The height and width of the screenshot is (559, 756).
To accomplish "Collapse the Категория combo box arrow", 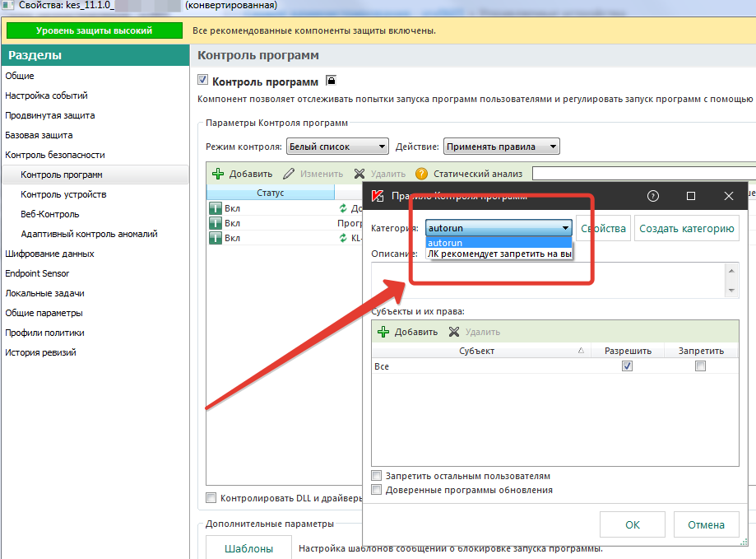I will 565,228.
